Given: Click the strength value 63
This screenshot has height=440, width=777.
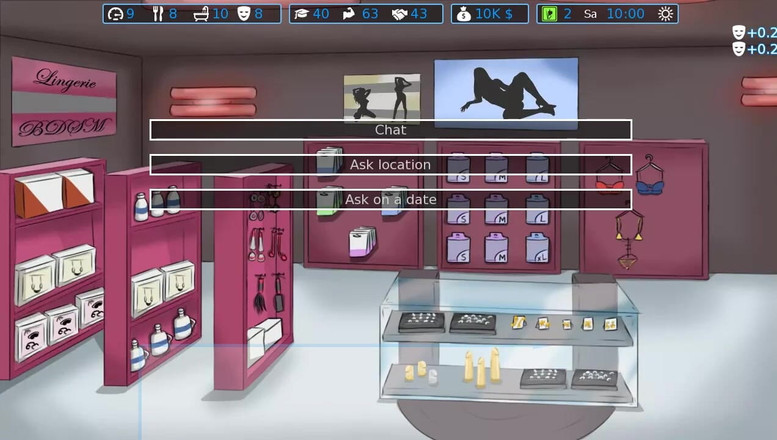Looking at the screenshot, I should point(370,14).
